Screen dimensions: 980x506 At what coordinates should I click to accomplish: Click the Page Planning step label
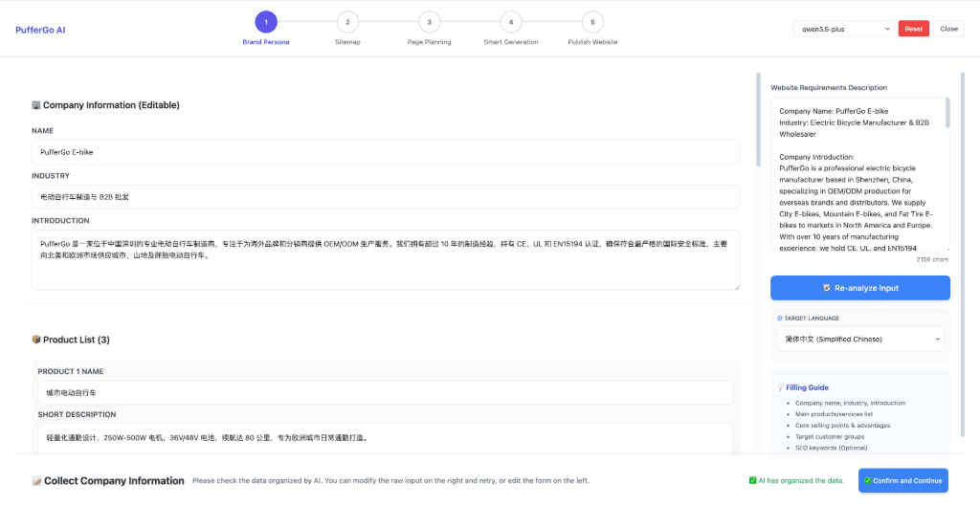coord(429,42)
